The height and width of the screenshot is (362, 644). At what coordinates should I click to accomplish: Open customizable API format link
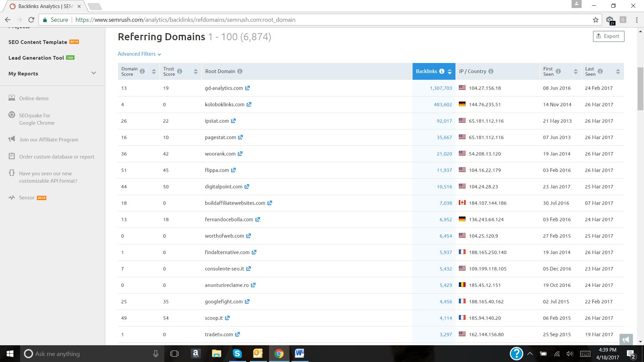[48, 177]
